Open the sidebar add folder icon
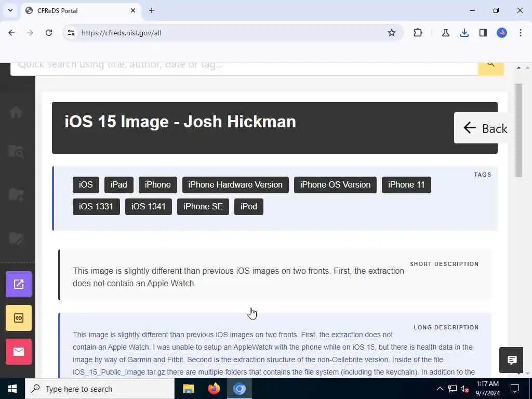Image resolution: width=532 pixels, height=399 pixels. (16, 195)
